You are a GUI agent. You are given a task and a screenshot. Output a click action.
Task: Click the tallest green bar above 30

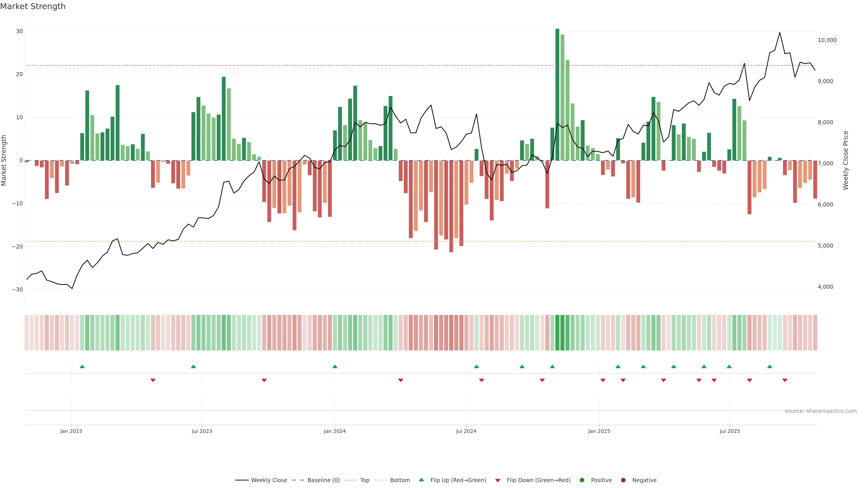coord(557,94)
